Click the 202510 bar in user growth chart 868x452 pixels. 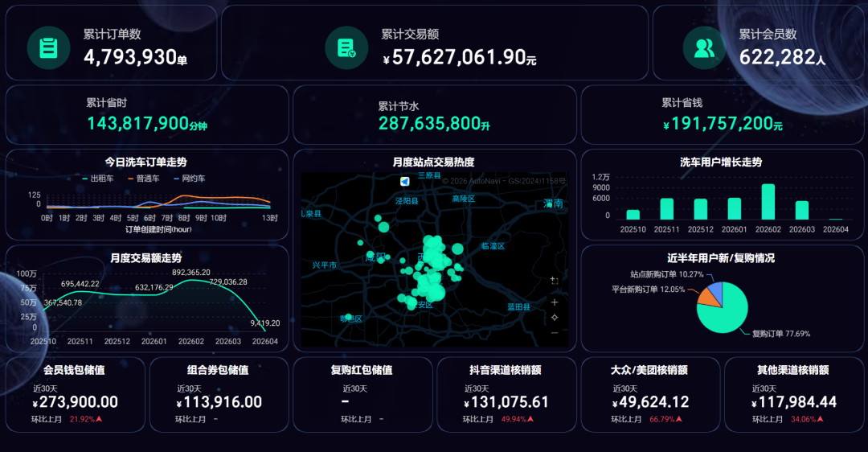coord(633,215)
